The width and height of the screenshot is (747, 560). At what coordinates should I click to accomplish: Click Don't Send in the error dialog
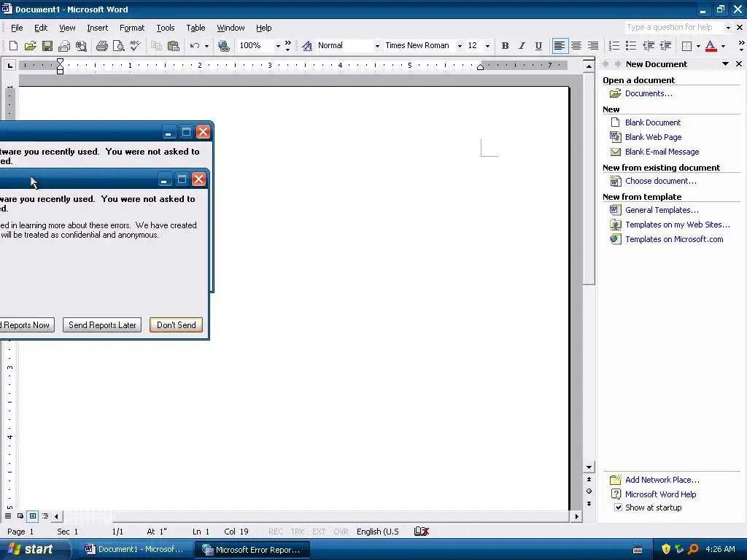point(177,324)
